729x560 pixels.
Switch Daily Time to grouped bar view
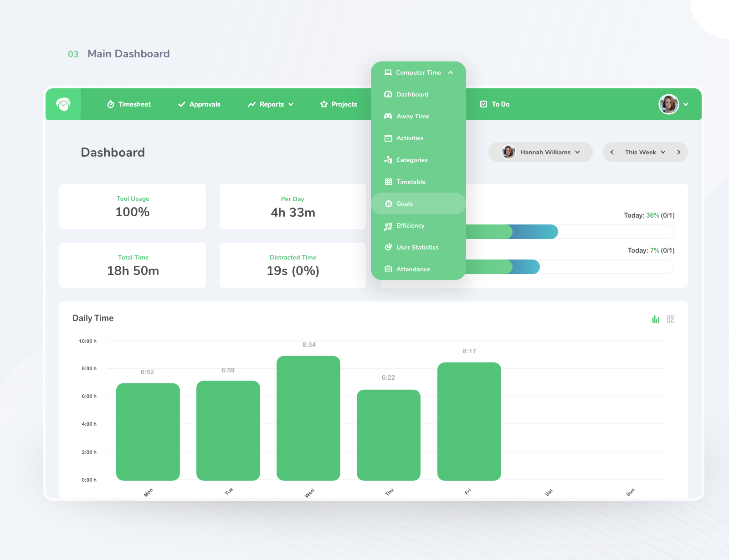(670, 319)
